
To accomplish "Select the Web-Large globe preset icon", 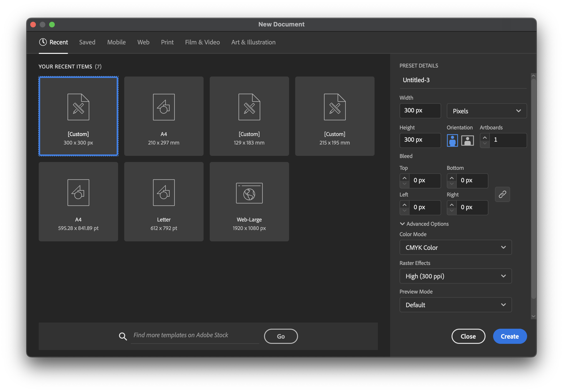I will point(249,193).
